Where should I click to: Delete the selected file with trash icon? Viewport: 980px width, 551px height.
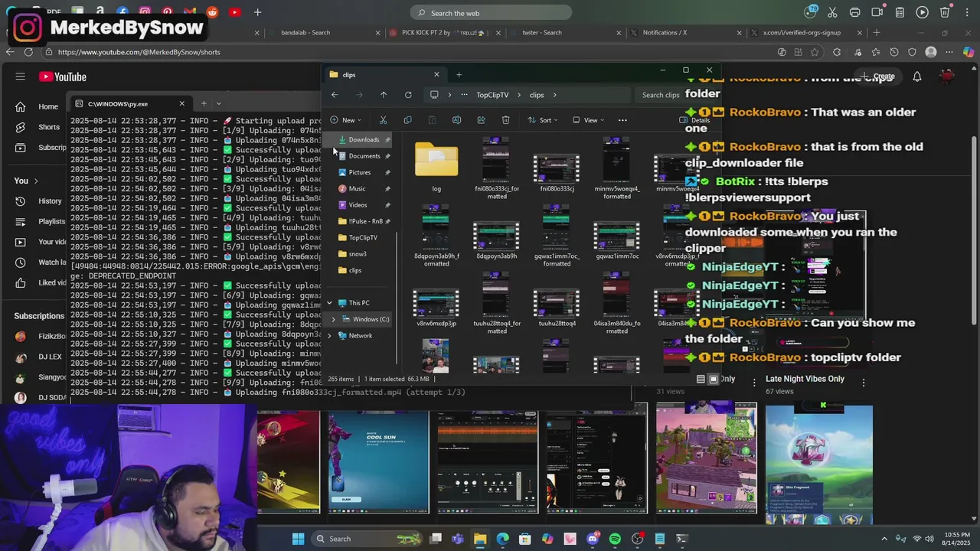pyautogui.click(x=505, y=120)
